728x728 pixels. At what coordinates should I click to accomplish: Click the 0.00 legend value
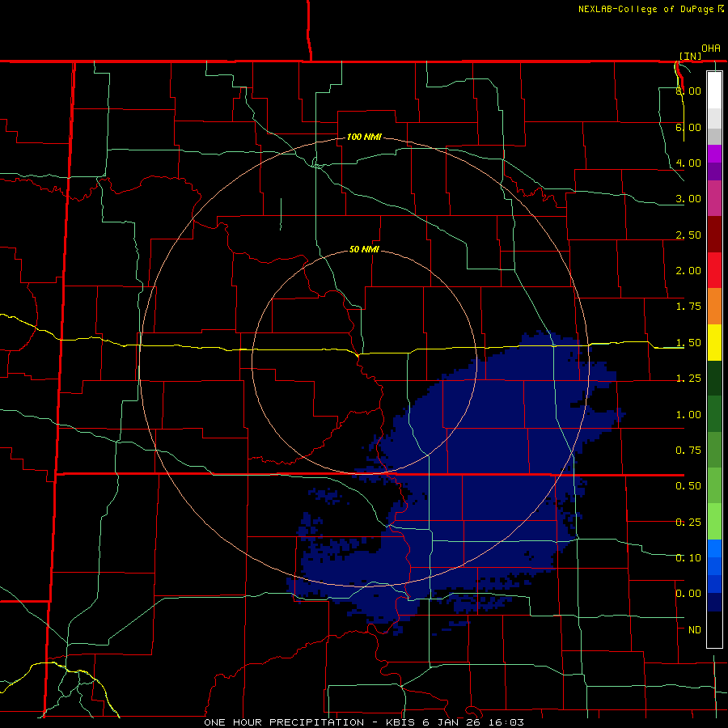688,594
